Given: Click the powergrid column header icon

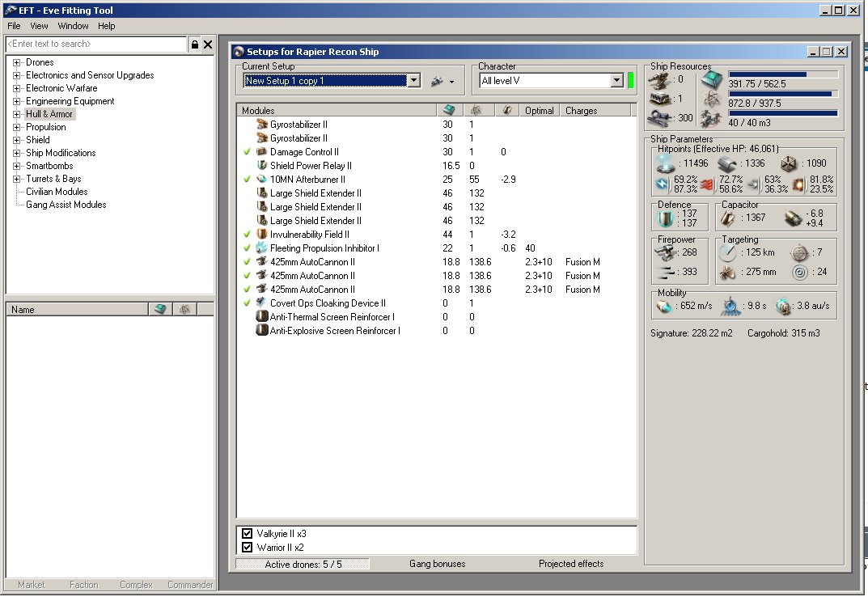Looking at the screenshot, I should click(476, 110).
